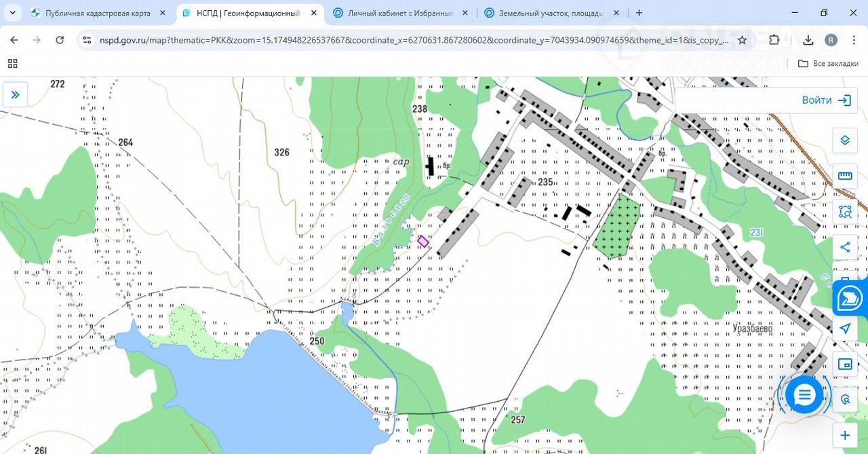The width and height of the screenshot is (868, 454).
Task: Open Все закладки bookmarks folder
Action: (828, 63)
